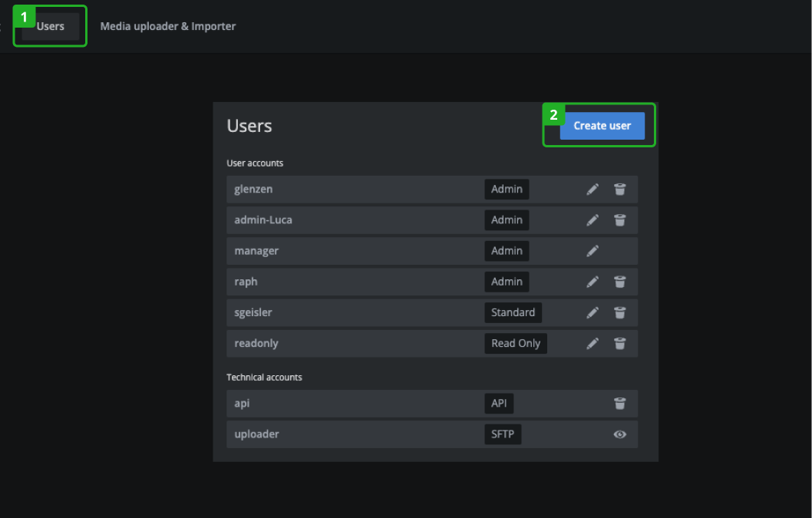
Task: Delete the admin-Luca account
Action: pyautogui.click(x=620, y=220)
